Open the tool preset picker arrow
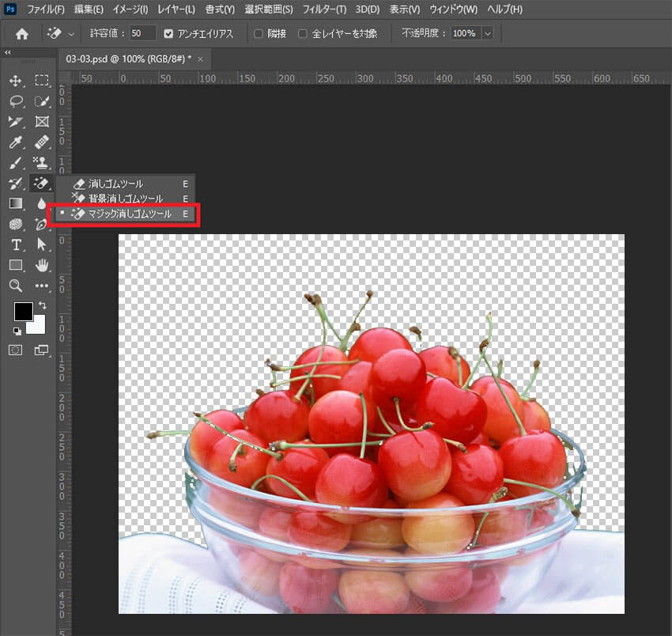Viewport: 672px width, 636px height. [x=72, y=34]
